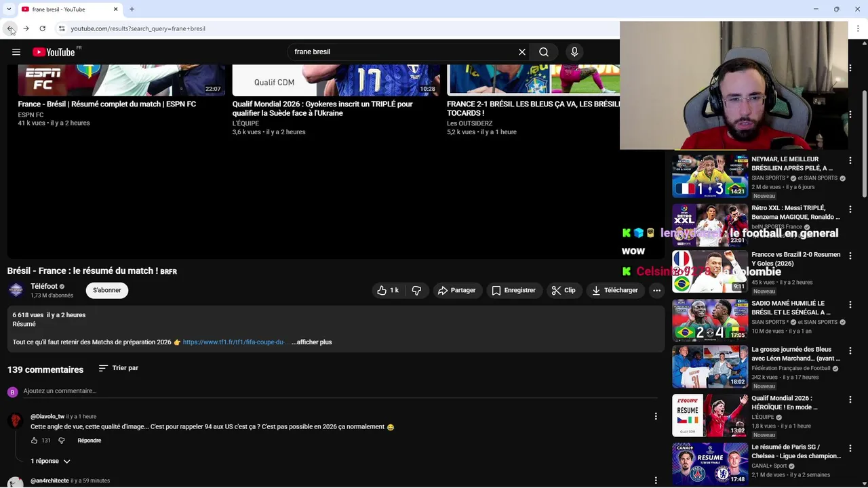Open options for Qualif Mondial HÉROÏQUE video
The height and width of the screenshot is (488, 868).
click(x=850, y=400)
